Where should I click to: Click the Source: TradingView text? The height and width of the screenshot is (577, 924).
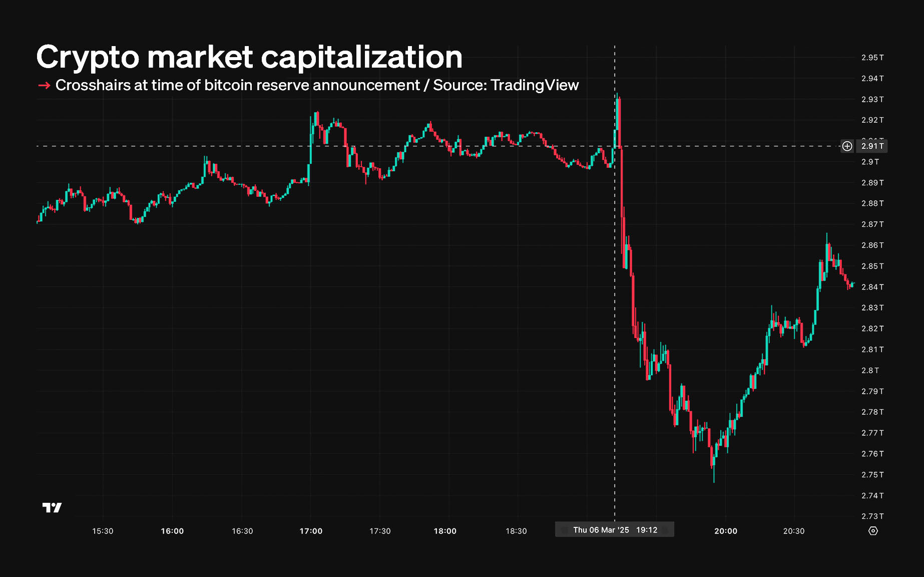(506, 86)
